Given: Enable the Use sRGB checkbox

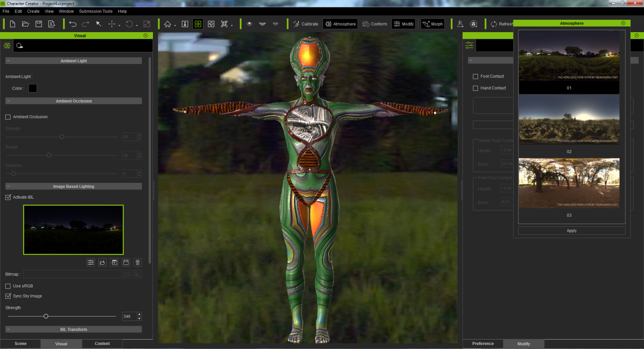Looking at the screenshot, I should (8, 286).
